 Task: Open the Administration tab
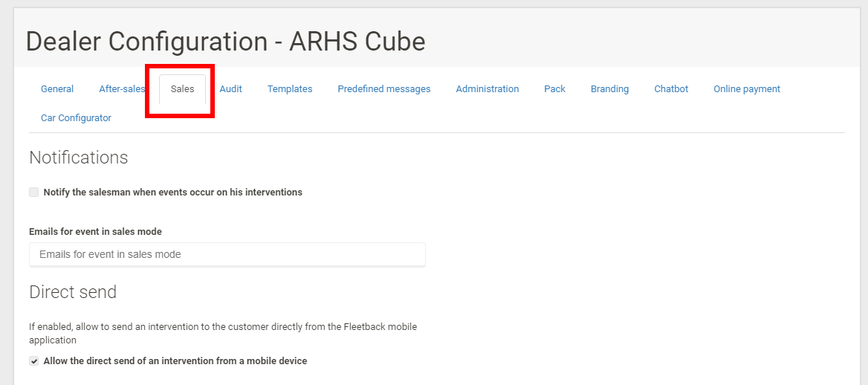point(487,89)
